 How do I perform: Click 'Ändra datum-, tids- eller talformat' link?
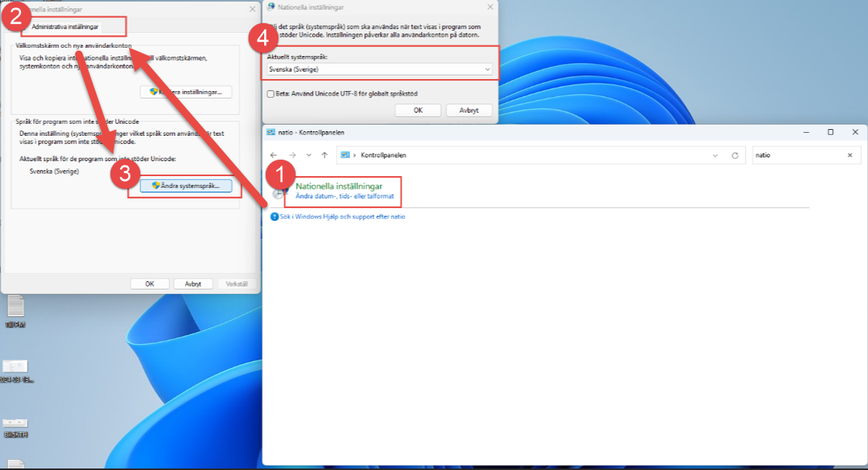tap(344, 196)
